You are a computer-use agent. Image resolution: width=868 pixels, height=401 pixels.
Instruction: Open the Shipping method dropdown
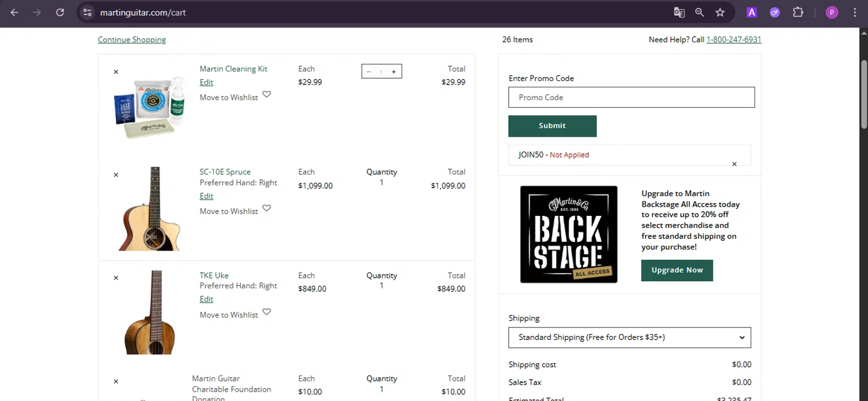point(630,337)
